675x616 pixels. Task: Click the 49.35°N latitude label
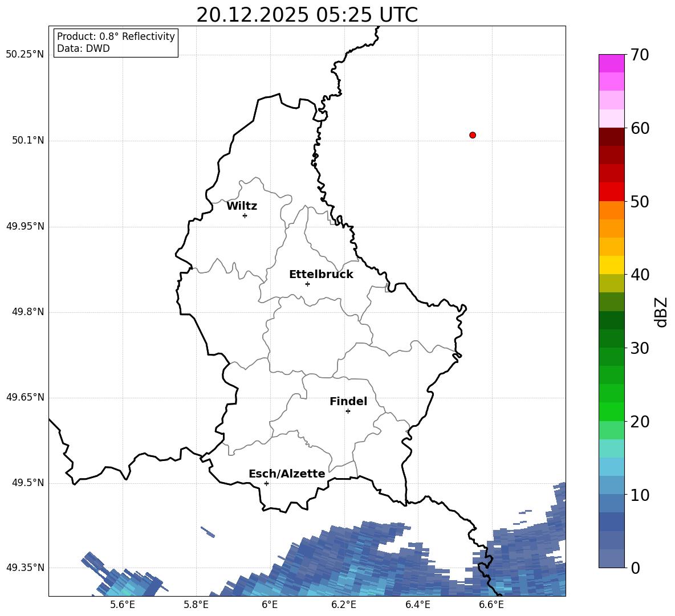click(25, 568)
